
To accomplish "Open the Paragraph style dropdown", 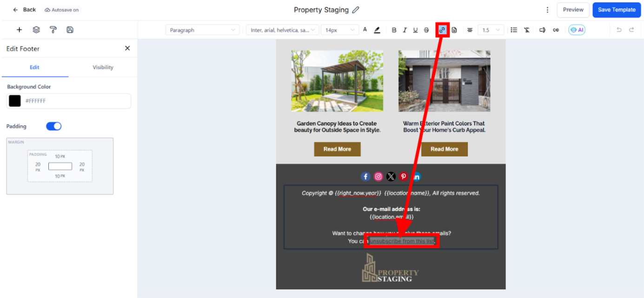I will coord(202,30).
